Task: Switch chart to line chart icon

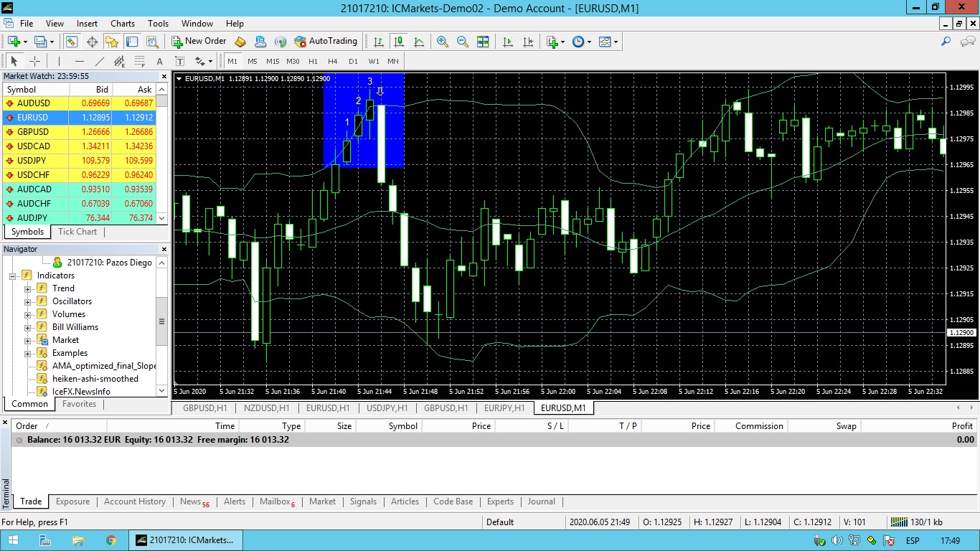Action: pyautogui.click(x=419, y=42)
